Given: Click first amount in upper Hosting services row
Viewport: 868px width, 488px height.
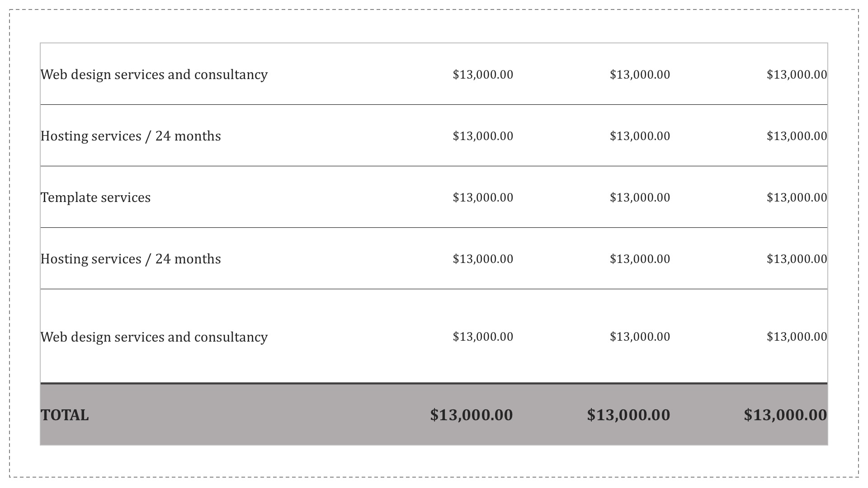Looking at the screenshot, I should pyautogui.click(x=483, y=136).
